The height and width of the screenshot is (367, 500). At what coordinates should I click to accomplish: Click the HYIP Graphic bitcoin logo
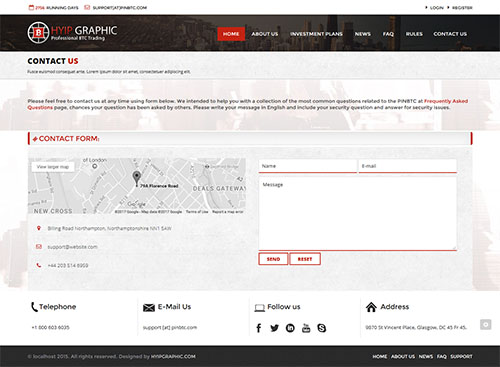[x=72, y=33]
